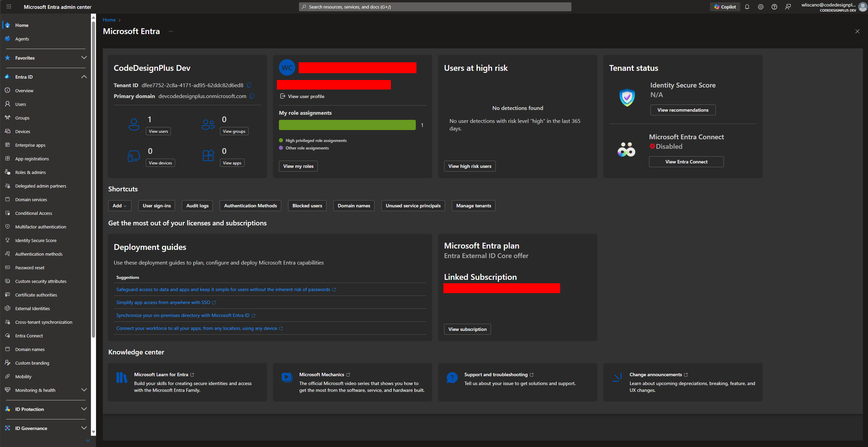Open the Blocked users shortcut
The width and height of the screenshot is (868, 447).
[x=307, y=206]
